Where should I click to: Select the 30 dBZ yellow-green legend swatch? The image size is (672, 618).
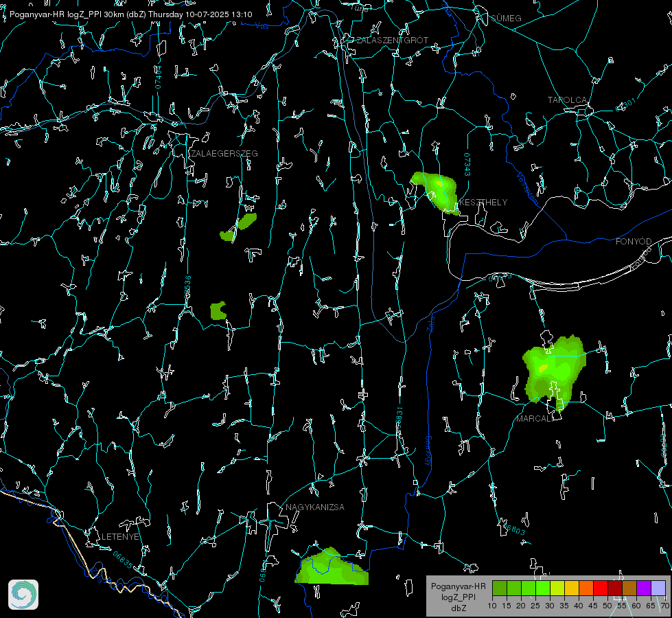[x=557, y=588]
